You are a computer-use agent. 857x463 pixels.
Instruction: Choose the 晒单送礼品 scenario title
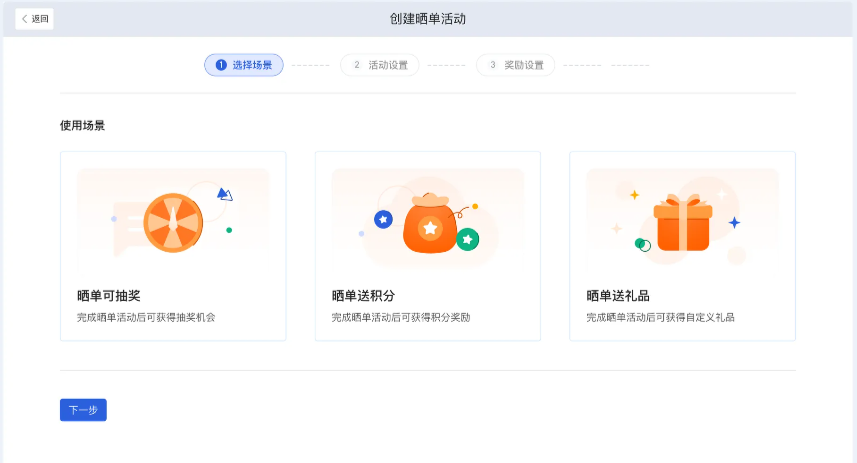618,296
